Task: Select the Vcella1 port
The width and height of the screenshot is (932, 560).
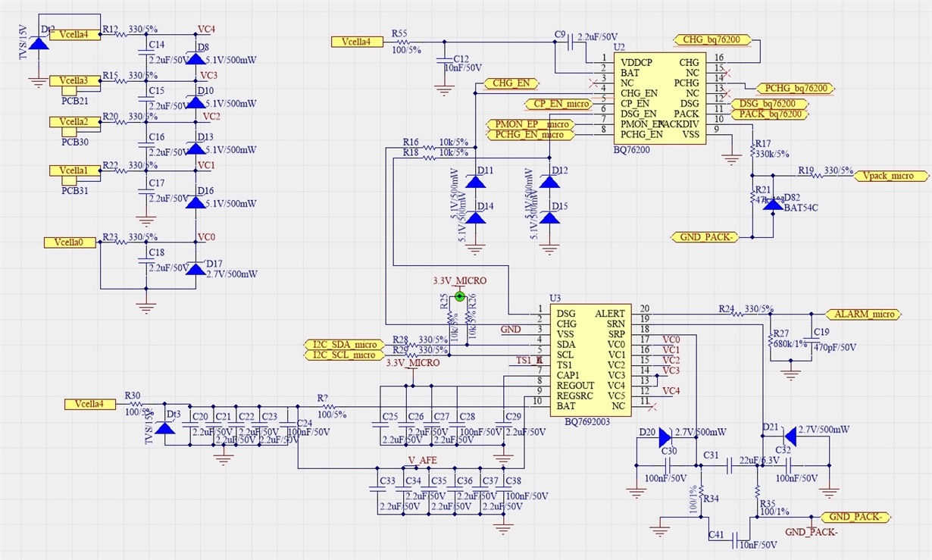Action: (x=74, y=171)
